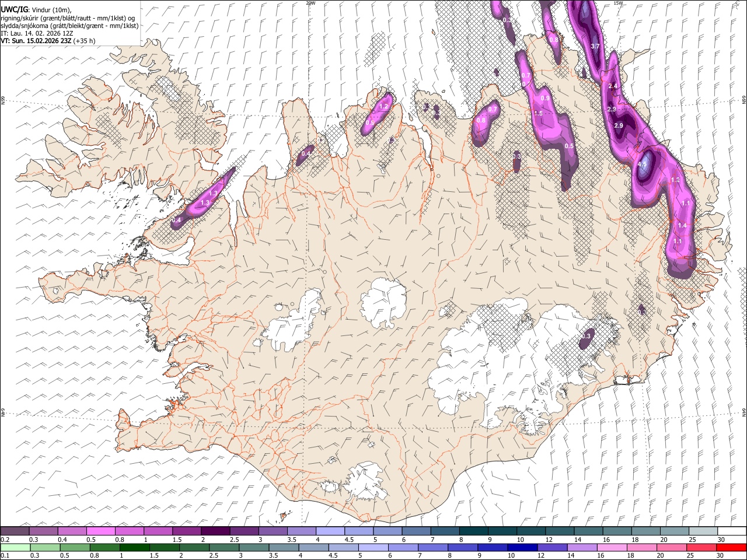The image size is (747, 560).
Task: Select the "VT: Sun. 15.02.2026 23Z (+35 h)" line
Action: click(48, 41)
